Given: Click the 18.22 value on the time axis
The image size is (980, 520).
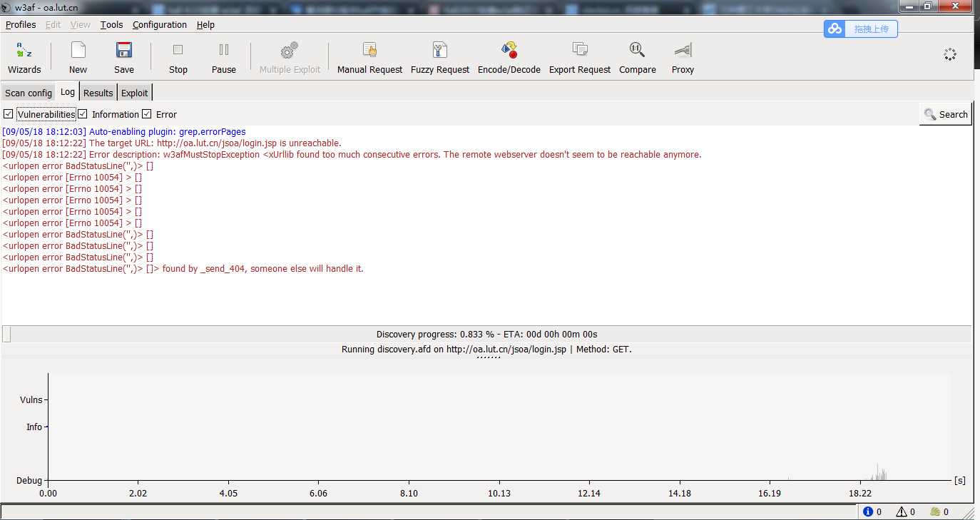Looking at the screenshot, I should tap(860, 493).
